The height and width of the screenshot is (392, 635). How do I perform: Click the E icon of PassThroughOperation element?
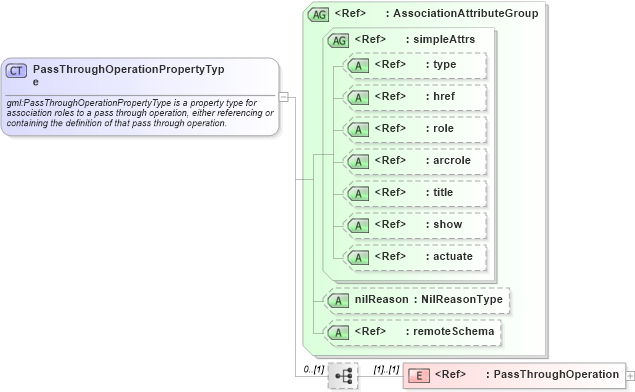419,376
